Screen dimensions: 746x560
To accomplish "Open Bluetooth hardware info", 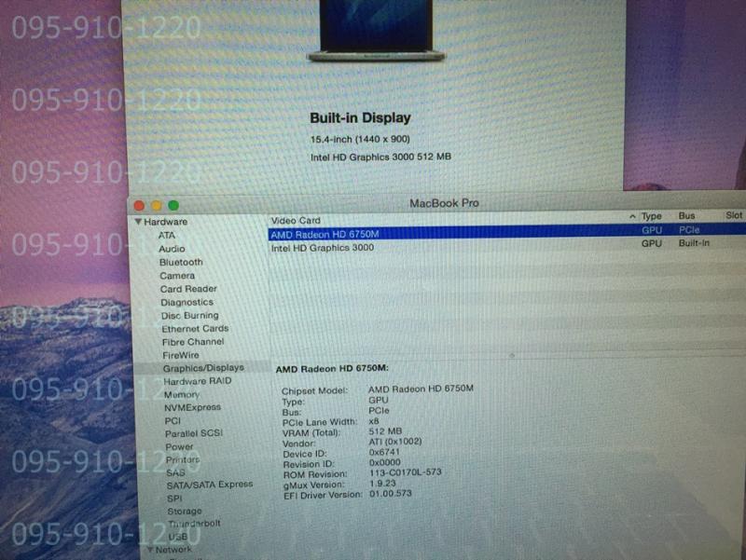I will (180, 263).
